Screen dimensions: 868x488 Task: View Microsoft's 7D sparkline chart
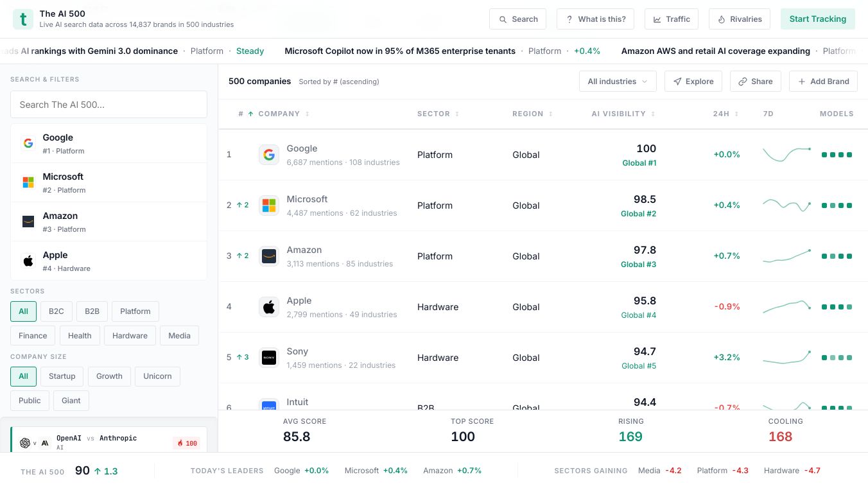point(786,205)
